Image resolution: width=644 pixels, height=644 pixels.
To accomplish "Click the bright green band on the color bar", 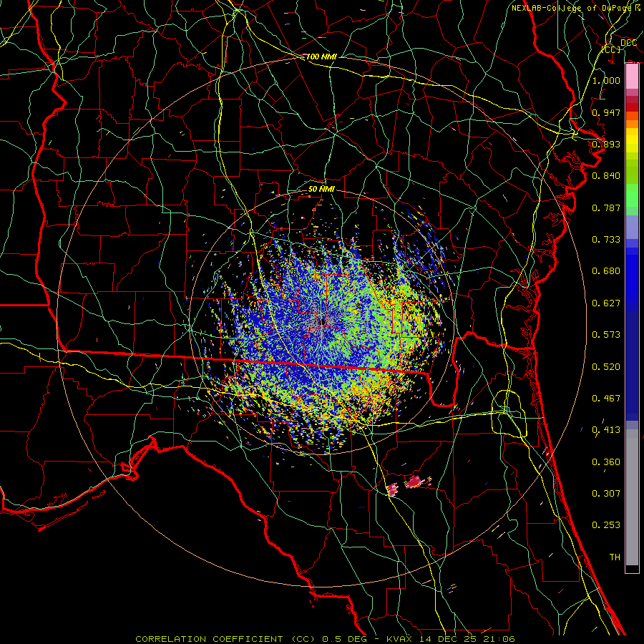I will pyautogui.click(x=632, y=195).
